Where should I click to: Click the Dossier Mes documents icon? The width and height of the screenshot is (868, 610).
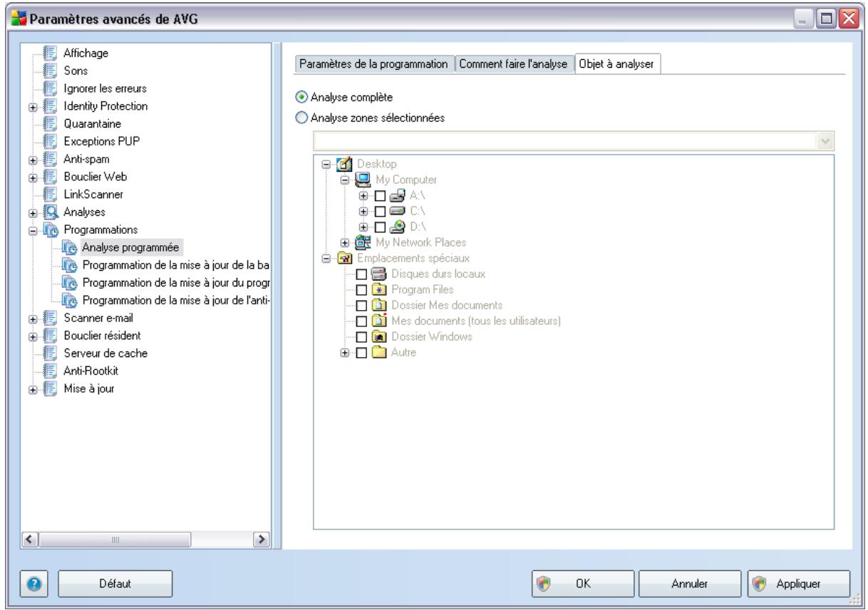pyautogui.click(x=379, y=305)
